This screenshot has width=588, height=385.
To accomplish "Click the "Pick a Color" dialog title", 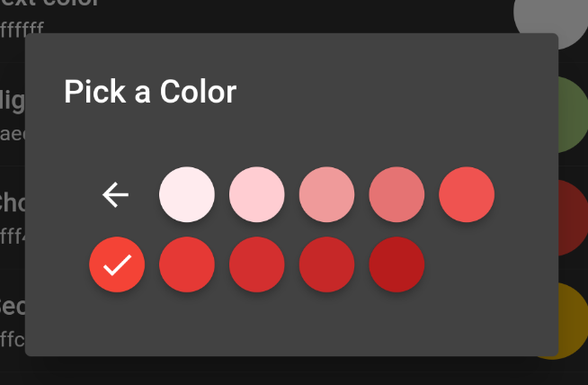I will (x=150, y=92).
